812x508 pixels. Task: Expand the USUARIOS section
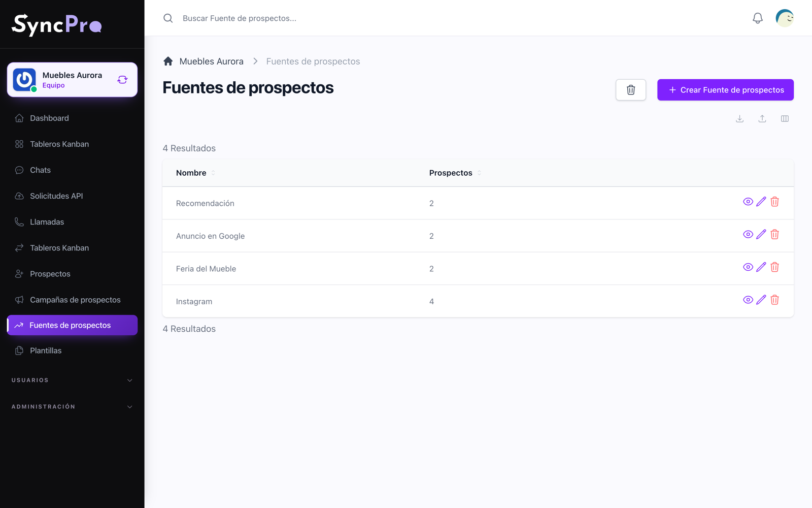point(72,380)
